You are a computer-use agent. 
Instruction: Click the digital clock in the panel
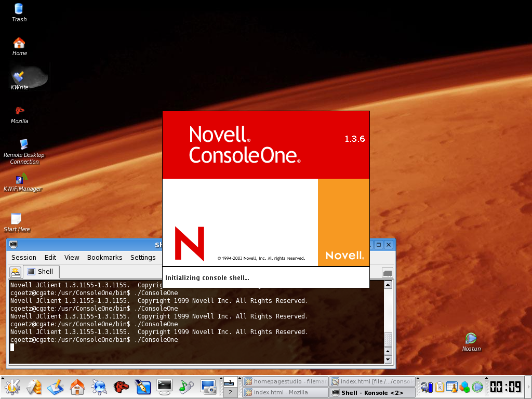[506, 387]
